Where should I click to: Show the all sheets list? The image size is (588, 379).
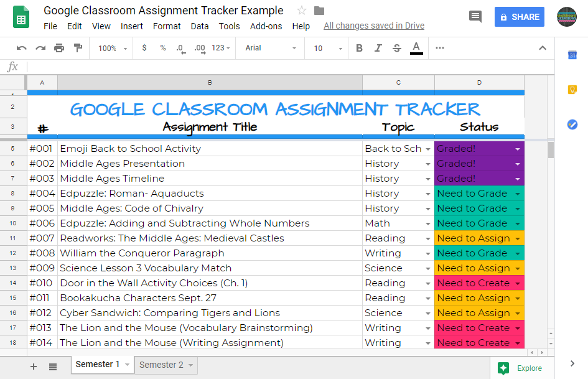point(53,367)
